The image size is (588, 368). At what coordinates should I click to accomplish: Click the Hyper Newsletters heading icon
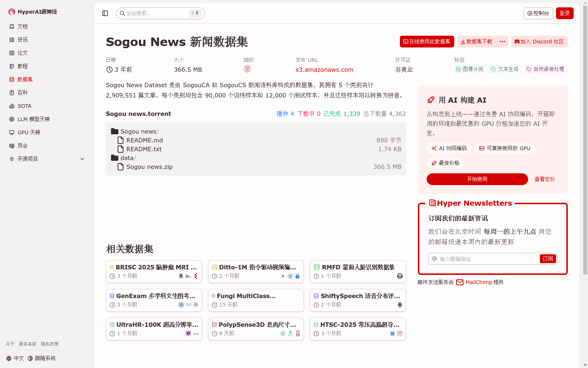click(x=433, y=203)
